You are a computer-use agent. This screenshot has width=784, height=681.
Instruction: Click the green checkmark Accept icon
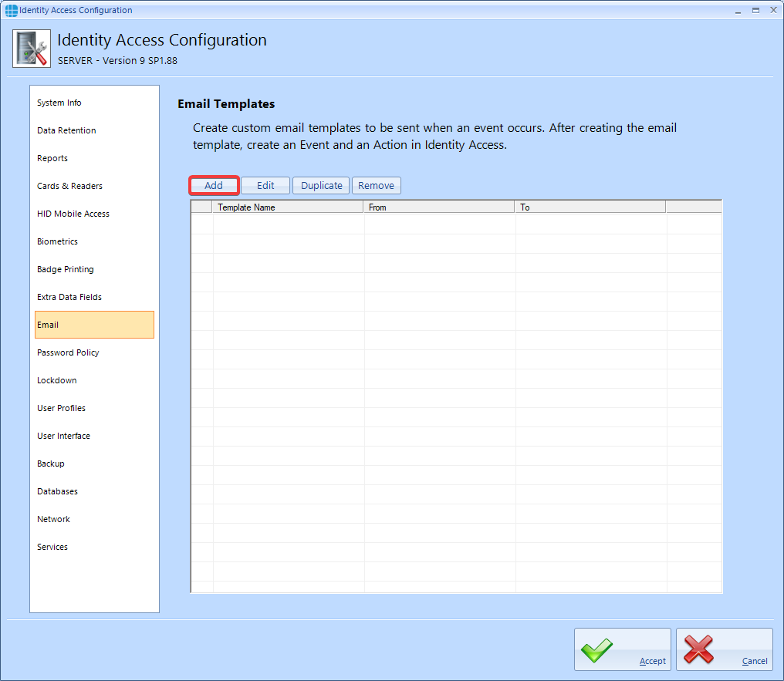pos(596,650)
